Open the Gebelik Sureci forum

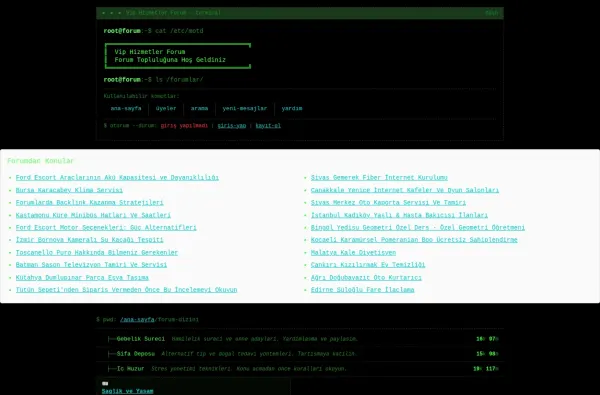click(140, 339)
